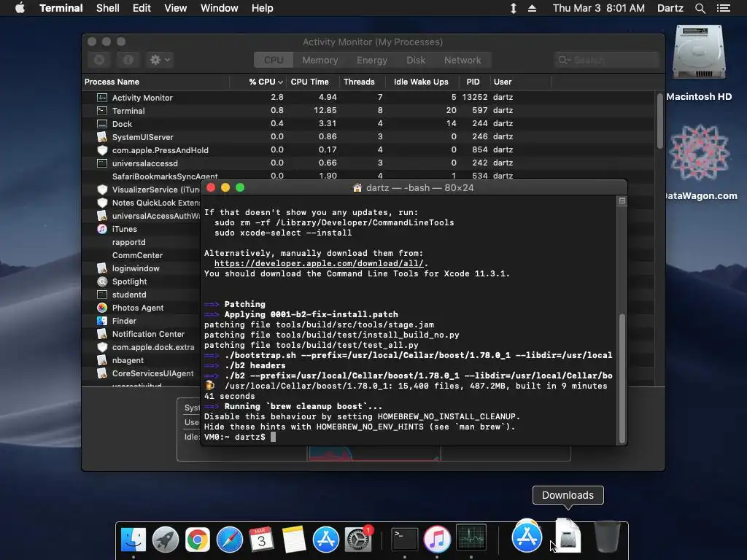Open the Help menu
Viewport: 747px width, 560px height.
pos(262,8)
